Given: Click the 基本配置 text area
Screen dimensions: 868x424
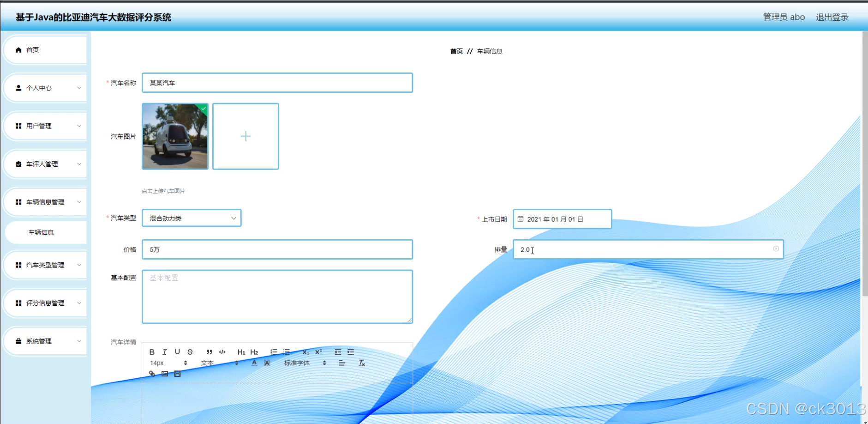Looking at the screenshot, I should 277,297.
